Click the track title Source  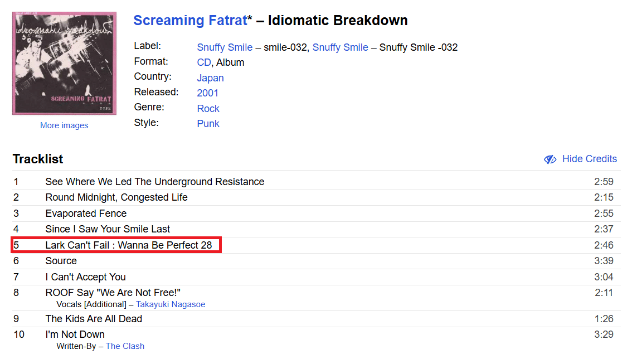click(61, 261)
